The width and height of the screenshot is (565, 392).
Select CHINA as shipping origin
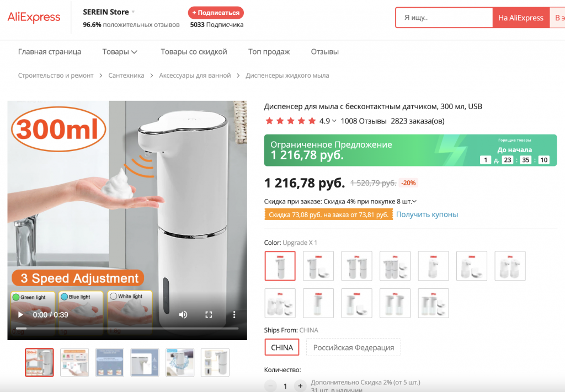pyautogui.click(x=282, y=347)
